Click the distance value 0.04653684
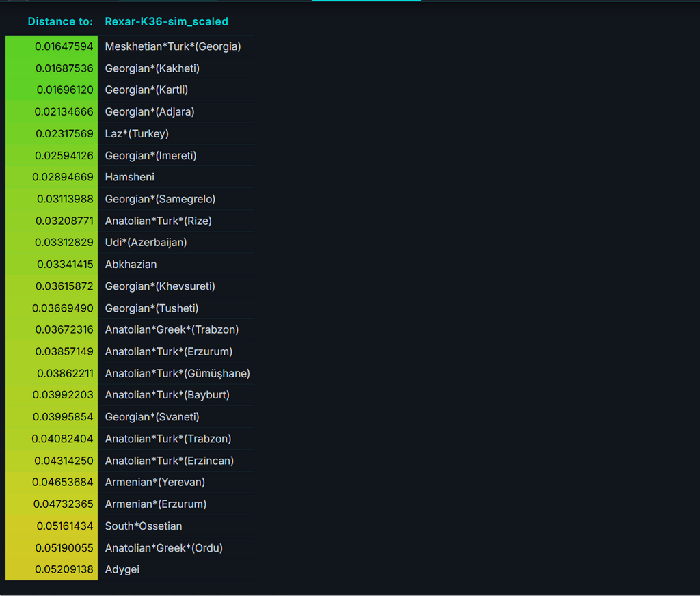700x596 pixels. pyautogui.click(x=62, y=482)
